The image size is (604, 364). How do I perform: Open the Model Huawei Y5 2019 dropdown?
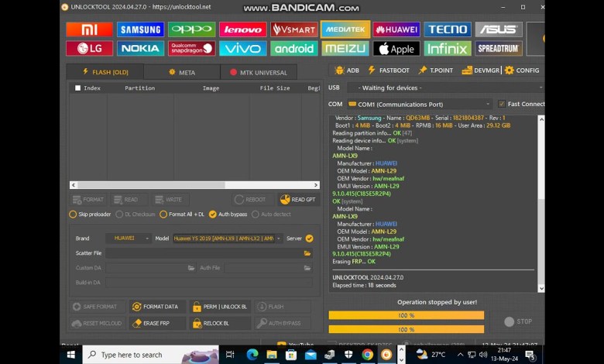tap(228, 239)
